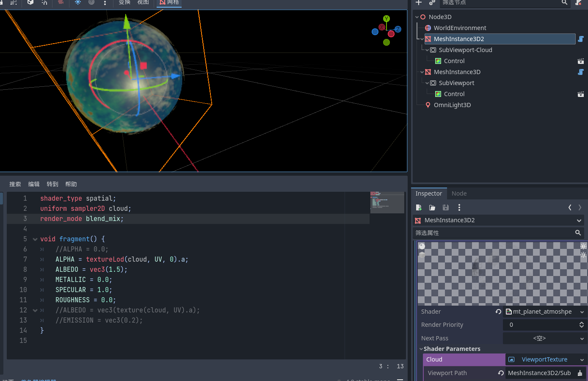This screenshot has height=381, width=588.
Task: Save the current resource in the Inspector
Action: point(445,207)
